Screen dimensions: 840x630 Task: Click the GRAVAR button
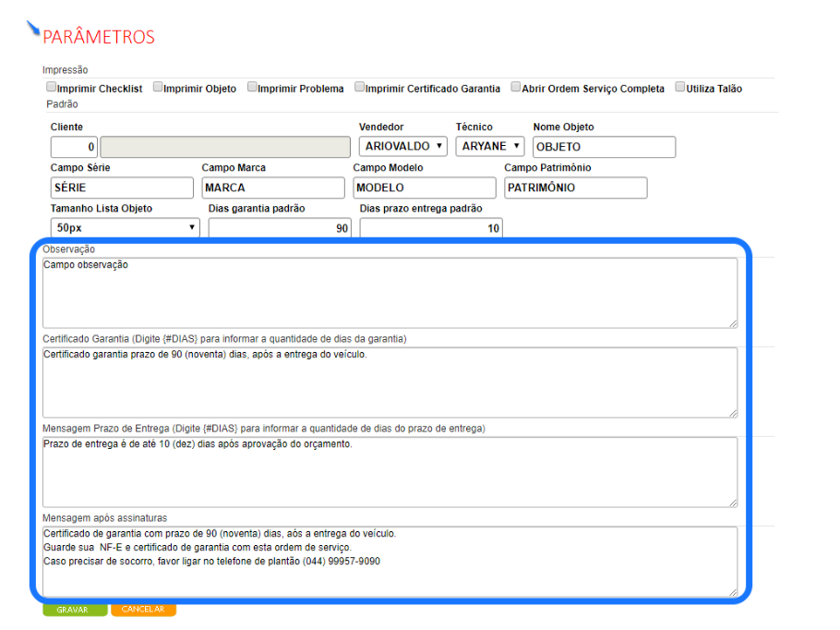(74, 610)
